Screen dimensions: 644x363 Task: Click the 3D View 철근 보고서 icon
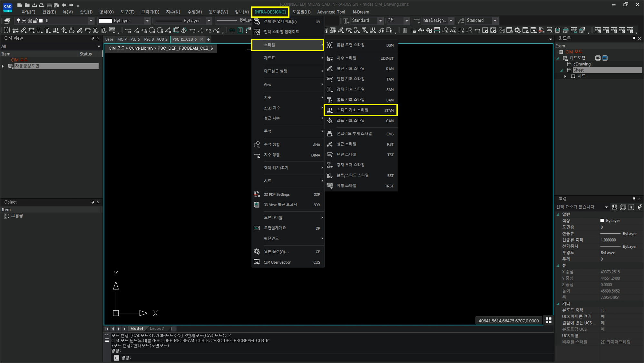tap(257, 205)
